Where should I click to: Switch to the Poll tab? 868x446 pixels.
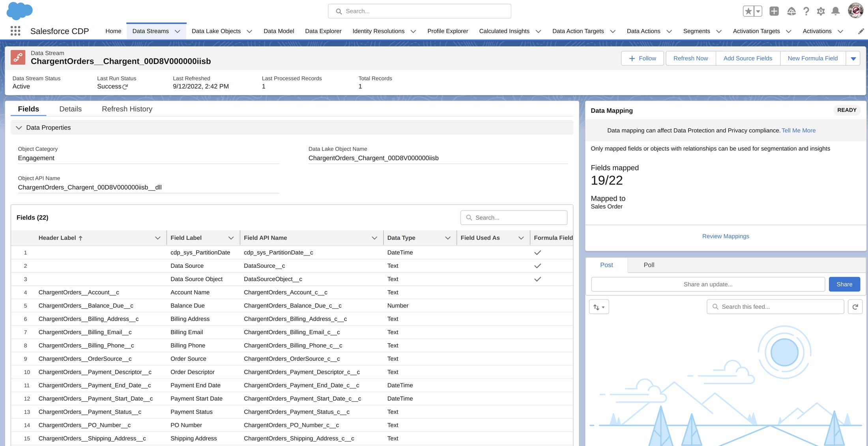point(649,265)
